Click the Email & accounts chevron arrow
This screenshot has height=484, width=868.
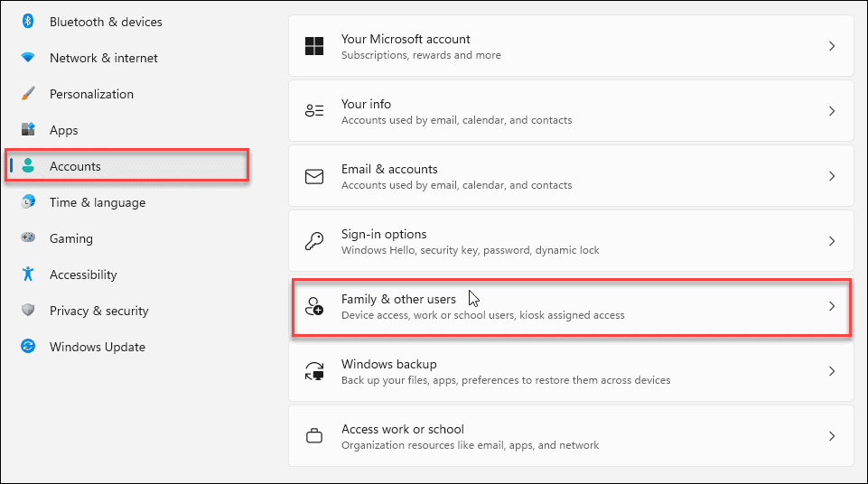click(x=832, y=176)
